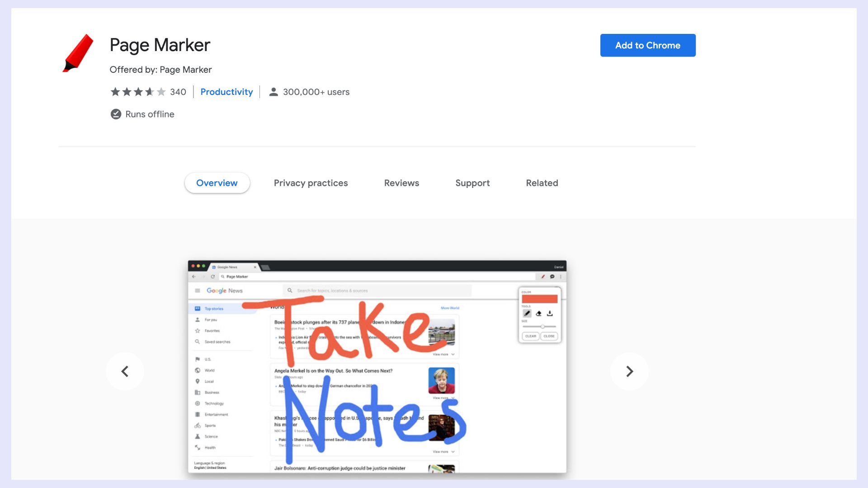Go to previous screenshot with left arrow
The image size is (868, 488).
point(125,371)
